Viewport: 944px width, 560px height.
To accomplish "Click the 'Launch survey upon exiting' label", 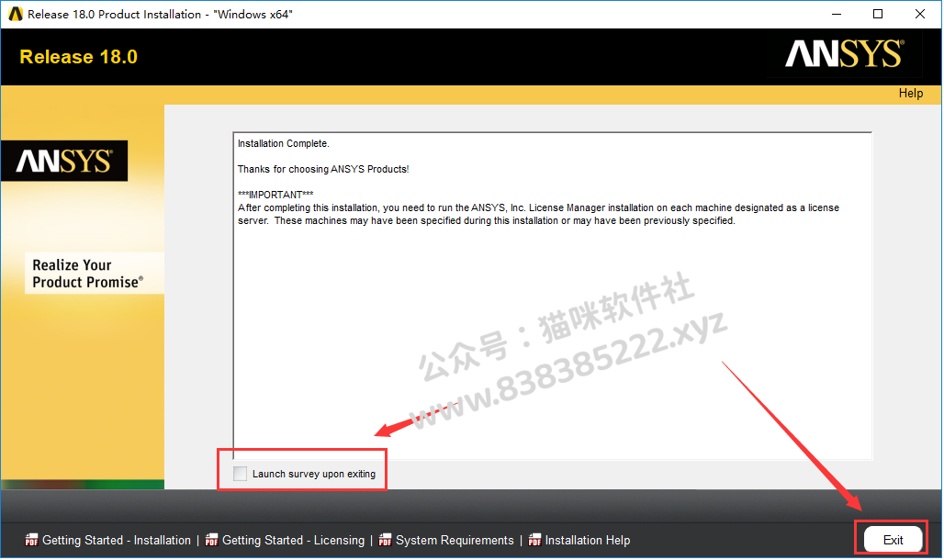I will (x=314, y=474).
